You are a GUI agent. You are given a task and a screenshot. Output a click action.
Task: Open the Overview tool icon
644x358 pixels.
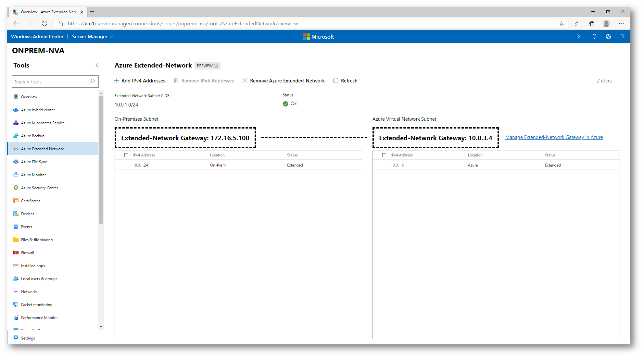[x=16, y=97]
